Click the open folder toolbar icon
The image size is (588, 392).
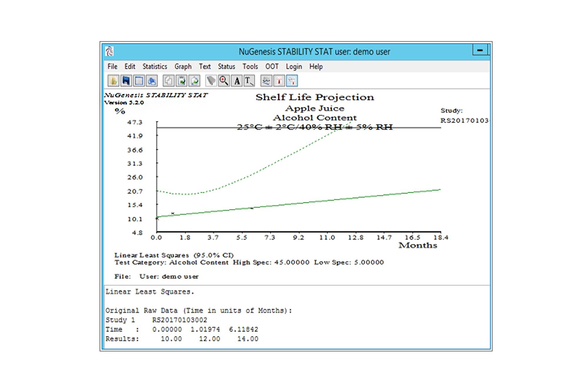[113, 81]
